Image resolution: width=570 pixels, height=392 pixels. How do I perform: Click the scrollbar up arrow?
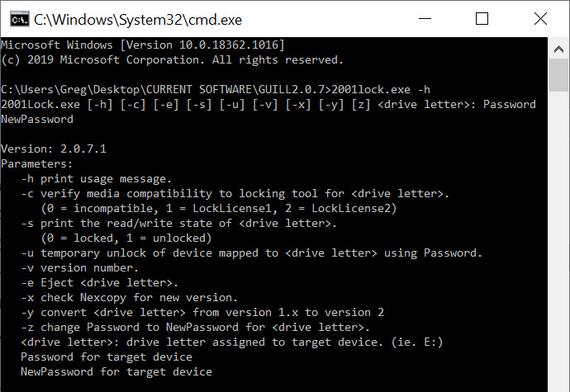click(559, 46)
